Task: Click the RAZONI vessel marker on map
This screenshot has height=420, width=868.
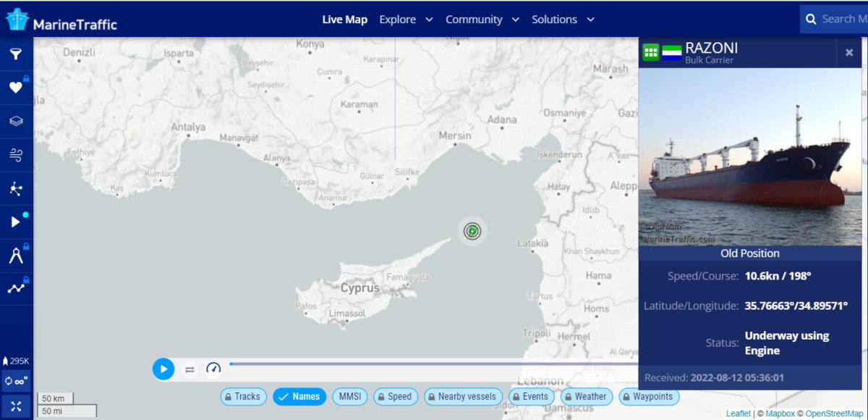Action: tap(472, 232)
